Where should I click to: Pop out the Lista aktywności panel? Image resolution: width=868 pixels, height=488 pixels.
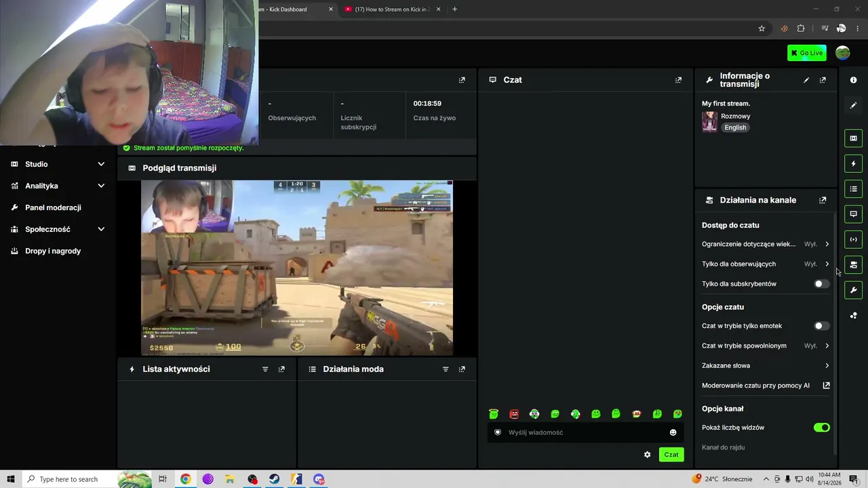point(281,369)
